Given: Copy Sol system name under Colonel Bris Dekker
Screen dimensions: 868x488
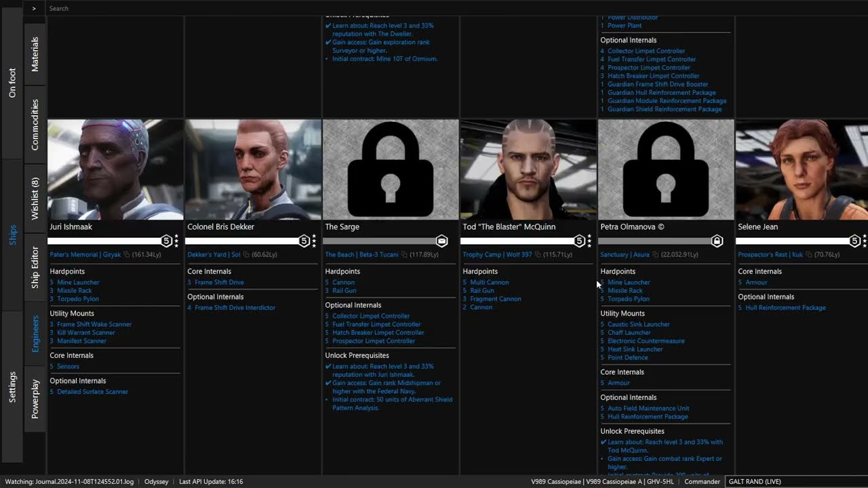Looking at the screenshot, I should pyautogui.click(x=246, y=255).
